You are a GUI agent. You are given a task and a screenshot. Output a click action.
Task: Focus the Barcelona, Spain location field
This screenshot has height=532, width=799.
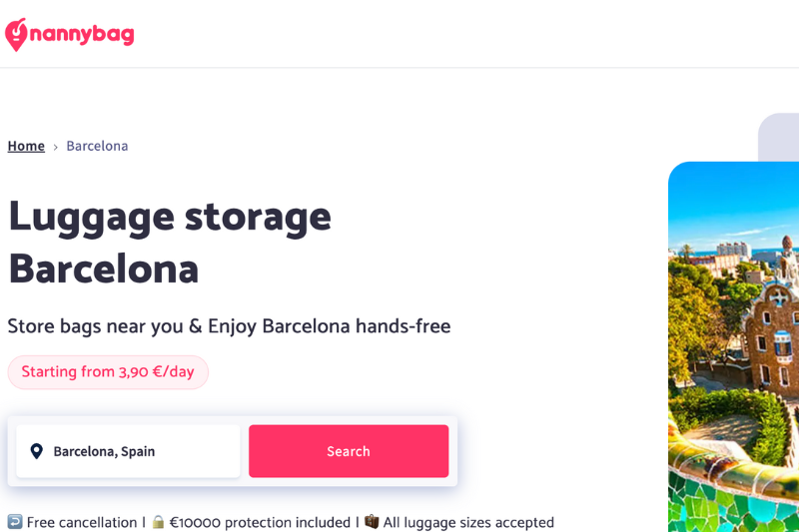tap(128, 451)
